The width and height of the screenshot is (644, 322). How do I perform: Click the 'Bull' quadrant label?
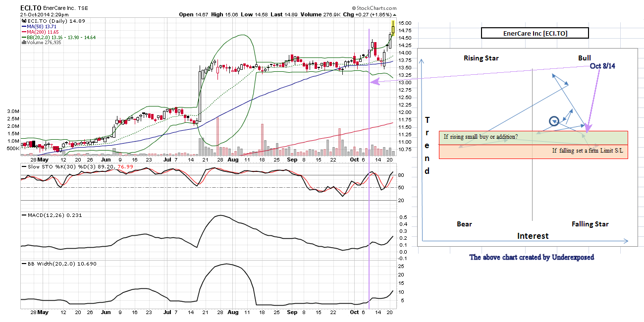(x=585, y=58)
